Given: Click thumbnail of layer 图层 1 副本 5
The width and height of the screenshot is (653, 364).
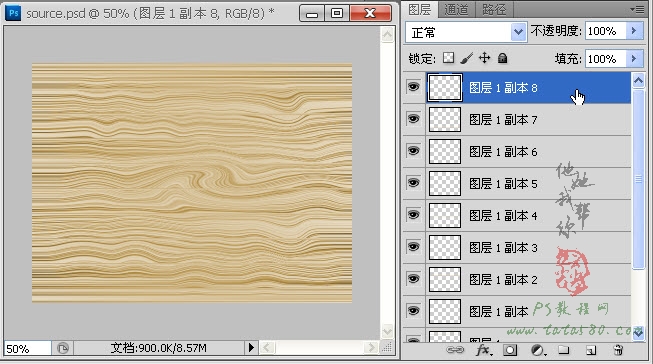Looking at the screenshot, I should click(x=445, y=184).
